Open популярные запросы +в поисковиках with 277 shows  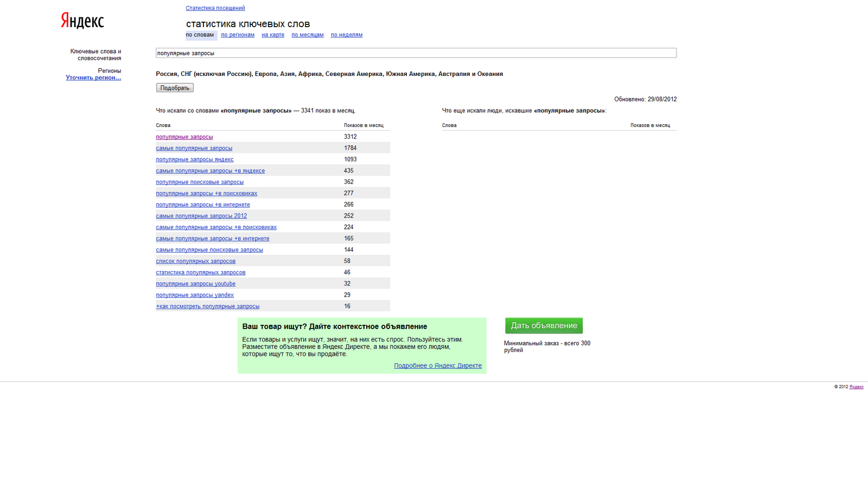pos(207,194)
